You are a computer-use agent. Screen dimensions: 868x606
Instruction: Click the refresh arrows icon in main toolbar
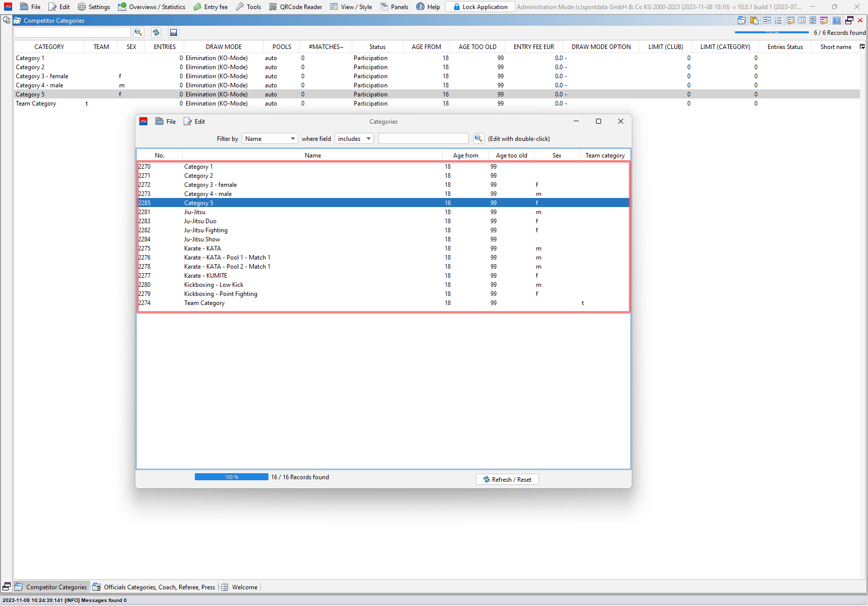pos(156,32)
